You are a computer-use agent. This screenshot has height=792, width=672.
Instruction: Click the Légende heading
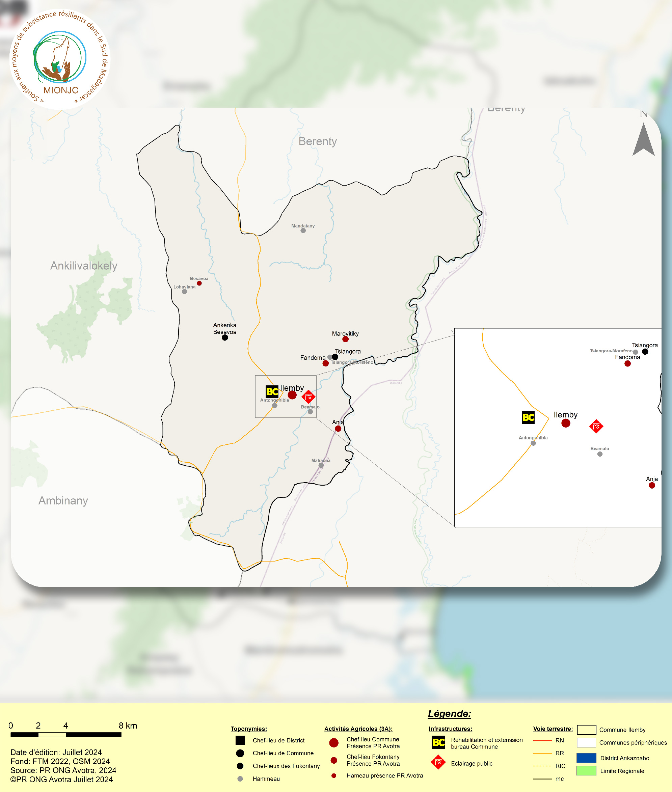click(x=449, y=714)
